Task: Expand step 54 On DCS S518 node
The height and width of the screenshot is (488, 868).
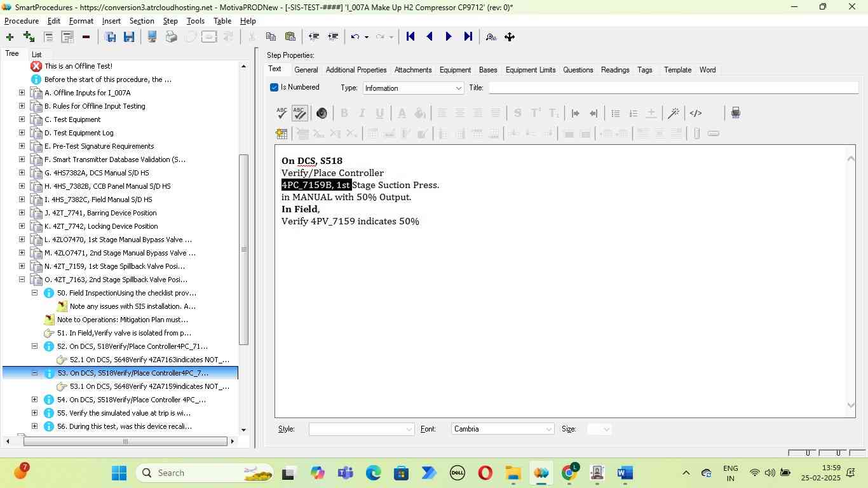Action: point(34,400)
